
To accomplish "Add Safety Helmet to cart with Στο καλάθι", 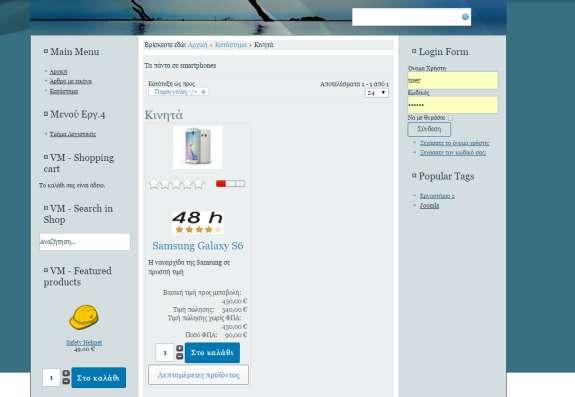I will click(x=99, y=378).
